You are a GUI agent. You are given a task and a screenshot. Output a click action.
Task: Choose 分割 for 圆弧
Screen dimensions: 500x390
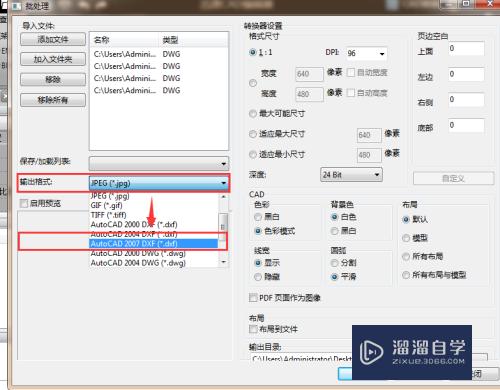click(335, 263)
